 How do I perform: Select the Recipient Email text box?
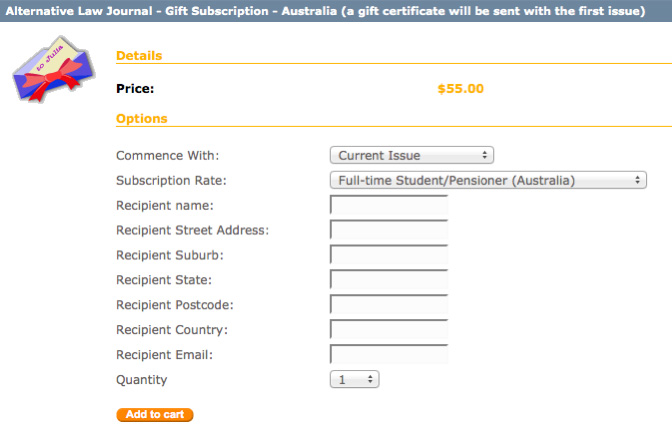[389, 355]
